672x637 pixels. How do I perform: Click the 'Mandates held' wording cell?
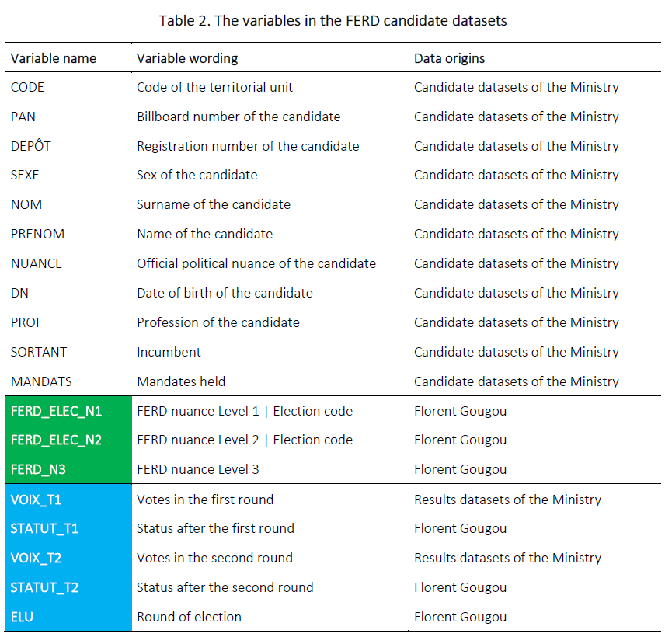pyautogui.click(x=181, y=381)
